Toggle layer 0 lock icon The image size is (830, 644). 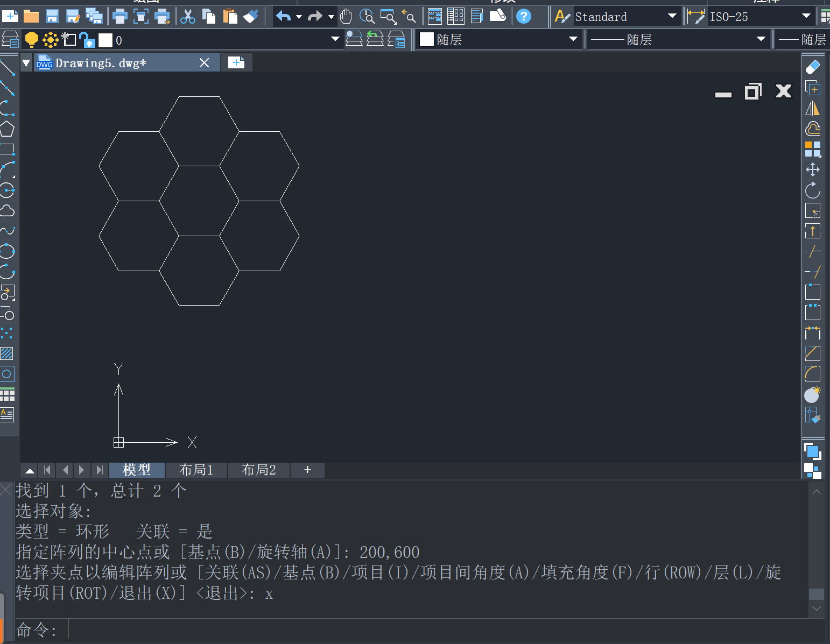pyautogui.click(x=87, y=40)
